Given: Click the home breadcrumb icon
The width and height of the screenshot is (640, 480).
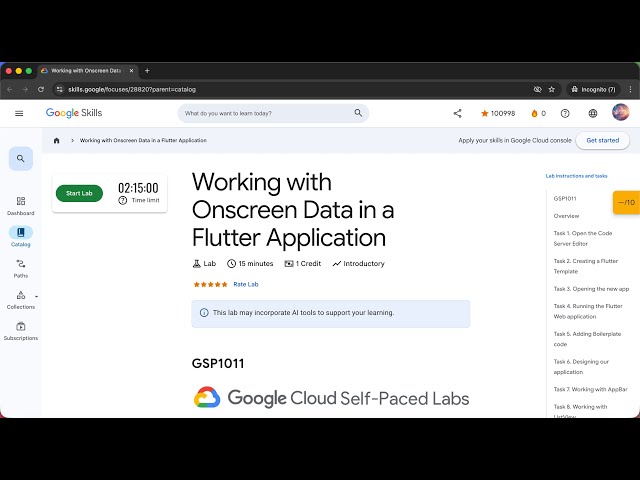Looking at the screenshot, I should pos(56,140).
